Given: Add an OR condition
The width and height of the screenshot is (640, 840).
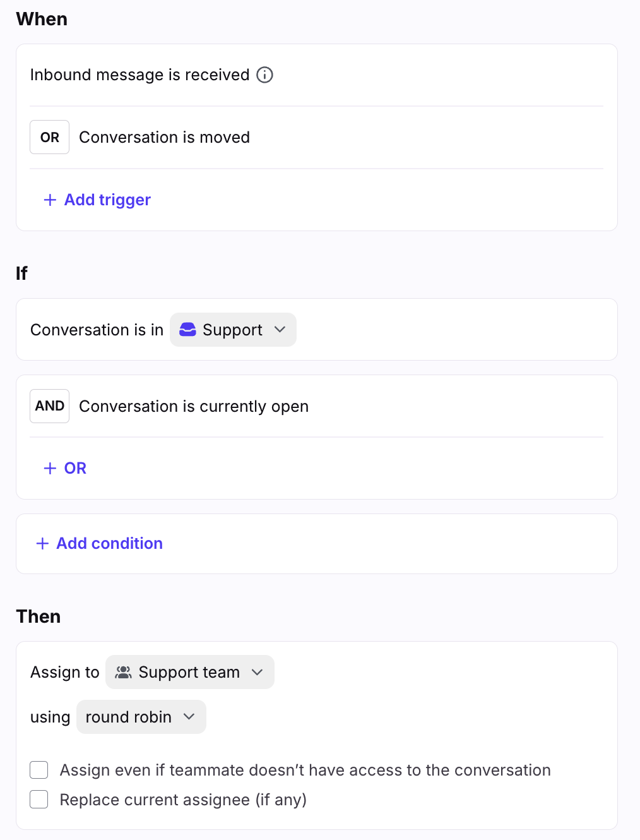Looking at the screenshot, I should point(75,469).
